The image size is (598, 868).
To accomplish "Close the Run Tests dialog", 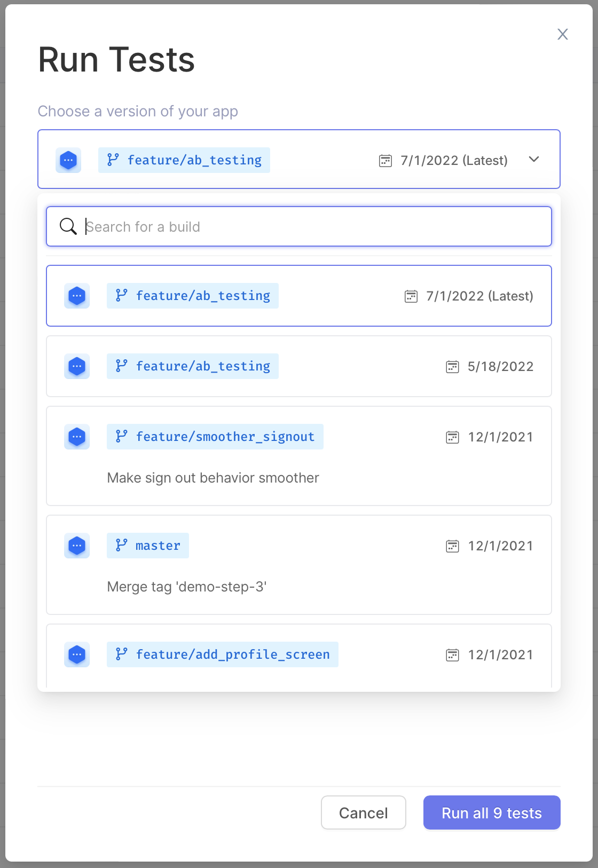I will (x=563, y=34).
